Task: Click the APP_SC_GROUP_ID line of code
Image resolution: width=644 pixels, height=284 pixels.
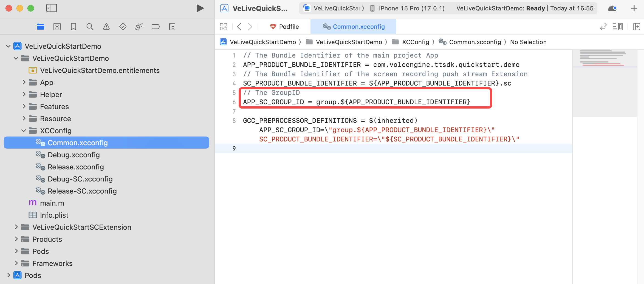Action: (x=357, y=102)
